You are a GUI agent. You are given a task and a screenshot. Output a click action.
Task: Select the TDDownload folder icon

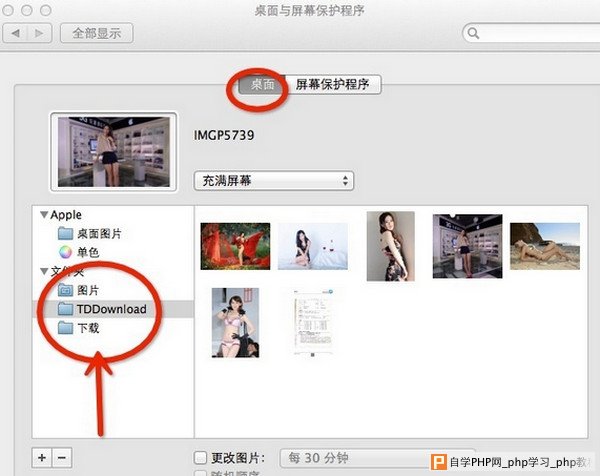pos(65,309)
